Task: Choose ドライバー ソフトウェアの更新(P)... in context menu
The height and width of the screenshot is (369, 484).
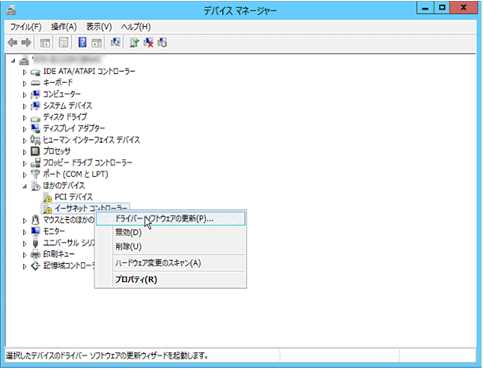Action: pyautogui.click(x=170, y=219)
